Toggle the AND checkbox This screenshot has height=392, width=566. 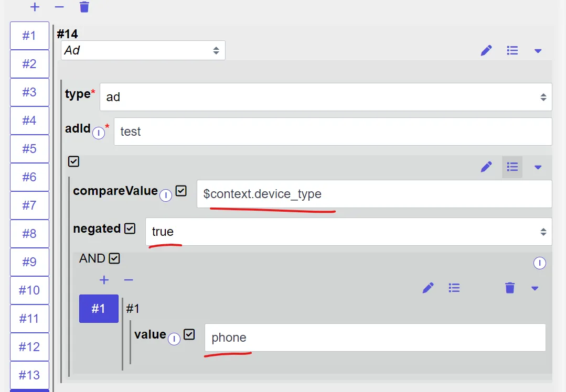[x=114, y=258]
